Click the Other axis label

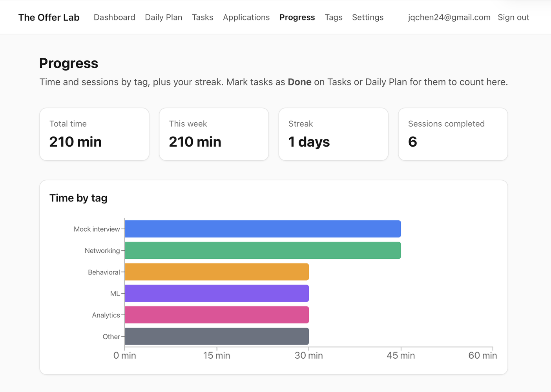(111, 336)
